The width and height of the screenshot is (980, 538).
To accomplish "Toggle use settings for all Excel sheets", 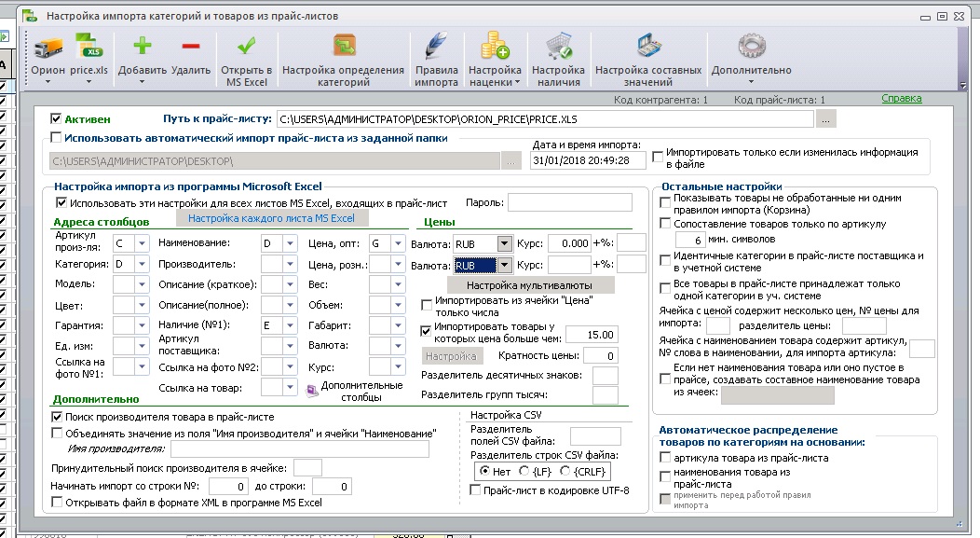I will point(61,202).
